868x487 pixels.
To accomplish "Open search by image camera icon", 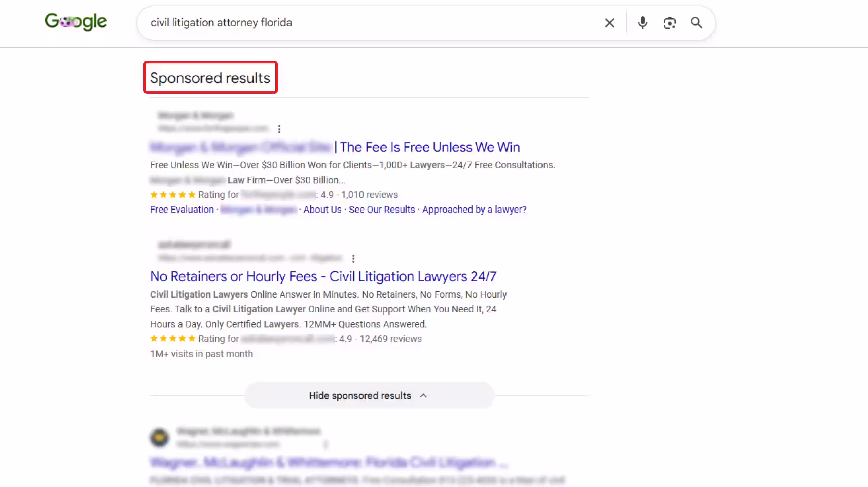I will point(669,23).
